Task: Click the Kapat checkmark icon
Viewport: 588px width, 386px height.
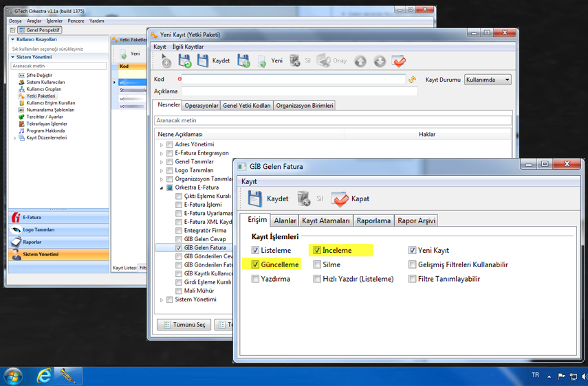Action: click(340, 198)
